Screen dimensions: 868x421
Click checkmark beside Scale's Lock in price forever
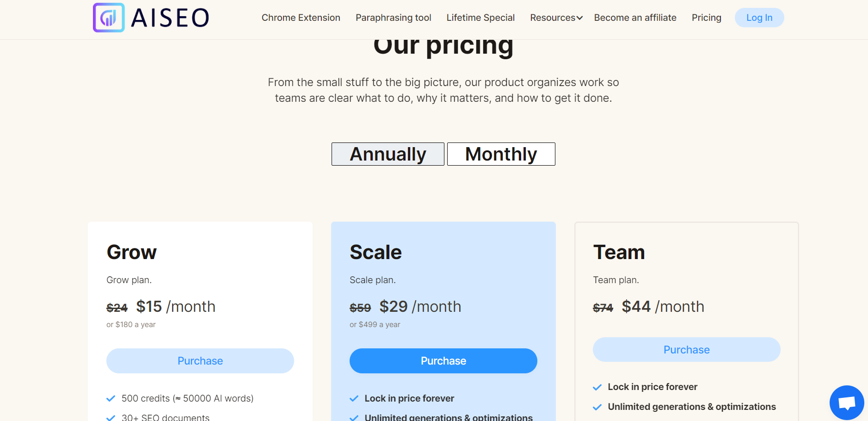click(354, 398)
